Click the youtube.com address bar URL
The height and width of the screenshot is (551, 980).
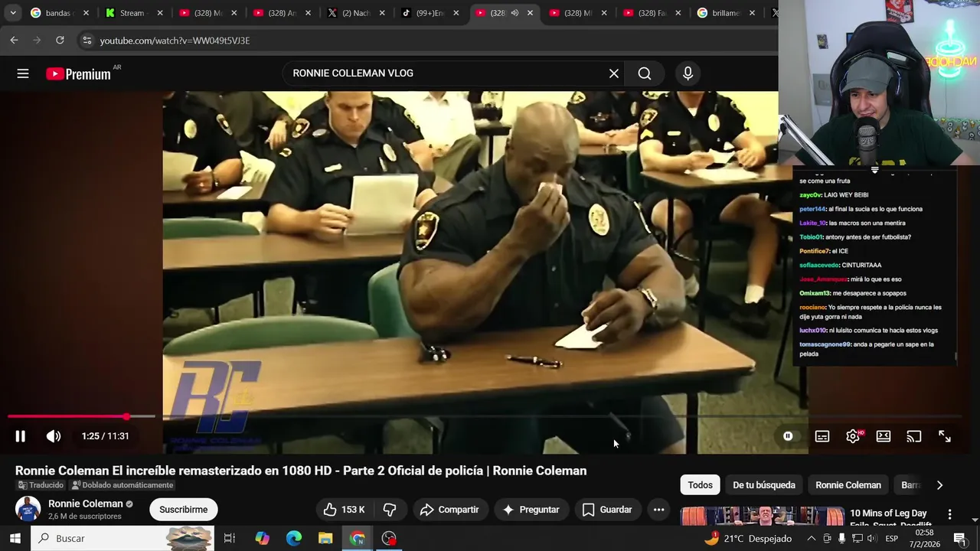175,41
